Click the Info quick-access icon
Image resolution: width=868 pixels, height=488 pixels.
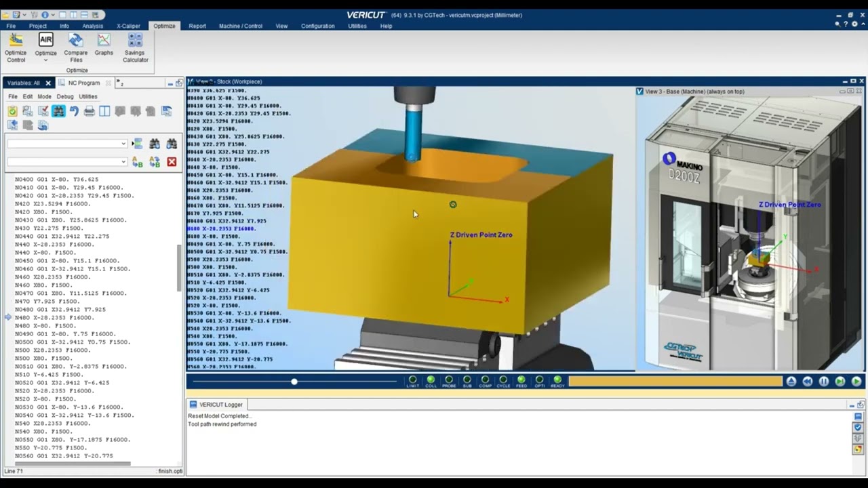tap(45, 15)
